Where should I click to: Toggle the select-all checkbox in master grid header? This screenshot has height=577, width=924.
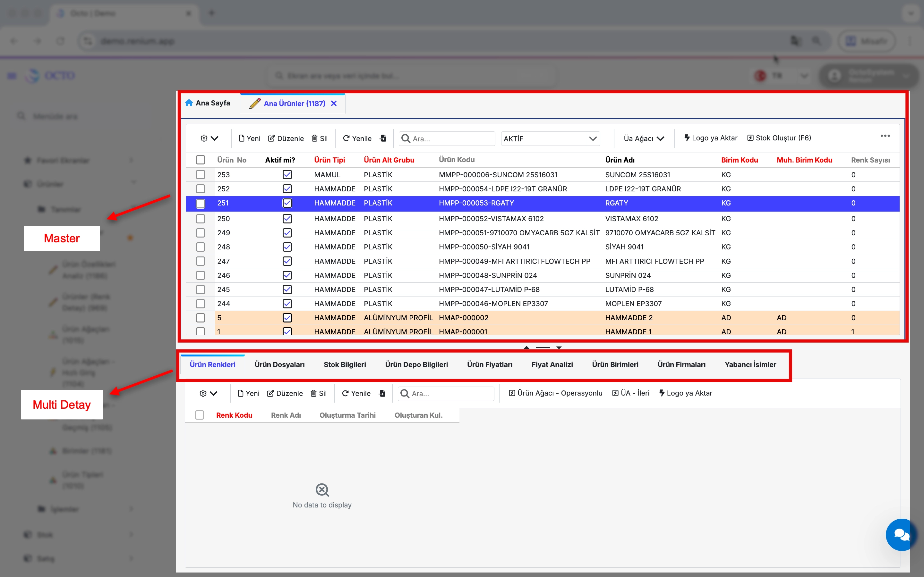[x=201, y=160]
